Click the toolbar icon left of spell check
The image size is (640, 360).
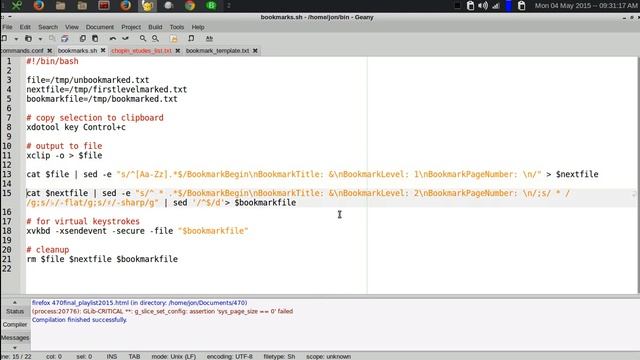tap(191, 38)
